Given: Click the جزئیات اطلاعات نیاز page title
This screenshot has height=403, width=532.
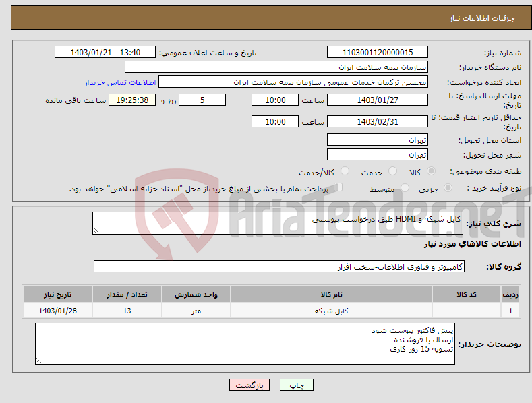Looking at the screenshot, I should click(482, 18).
